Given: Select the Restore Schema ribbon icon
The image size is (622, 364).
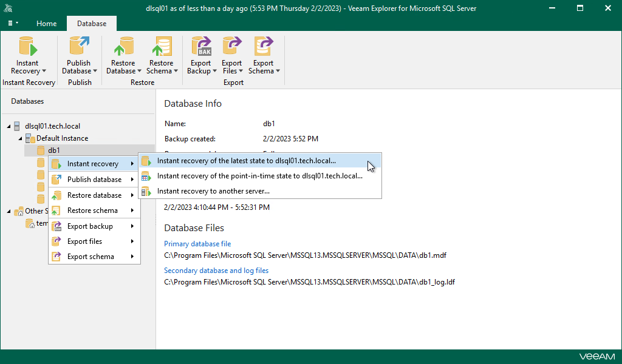Looking at the screenshot, I should point(161,49).
